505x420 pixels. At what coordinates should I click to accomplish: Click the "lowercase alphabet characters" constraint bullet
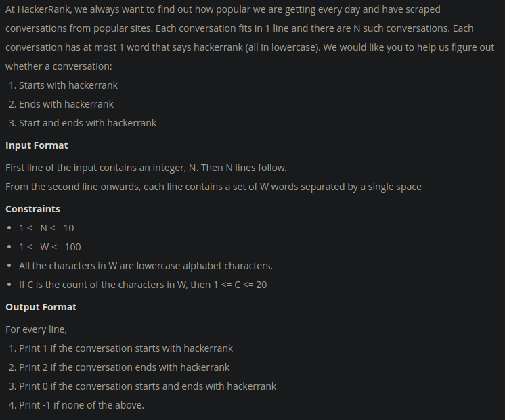pyautogui.click(x=146, y=266)
